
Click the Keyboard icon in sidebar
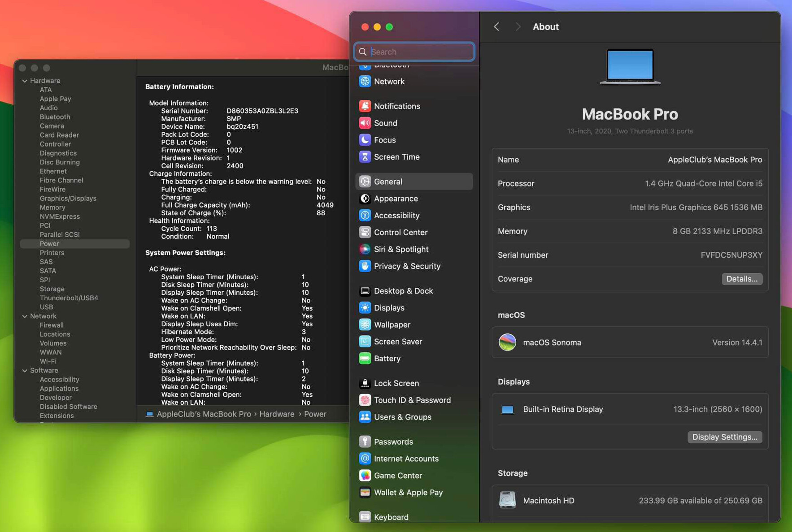pyautogui.click(x=365, y=517)
